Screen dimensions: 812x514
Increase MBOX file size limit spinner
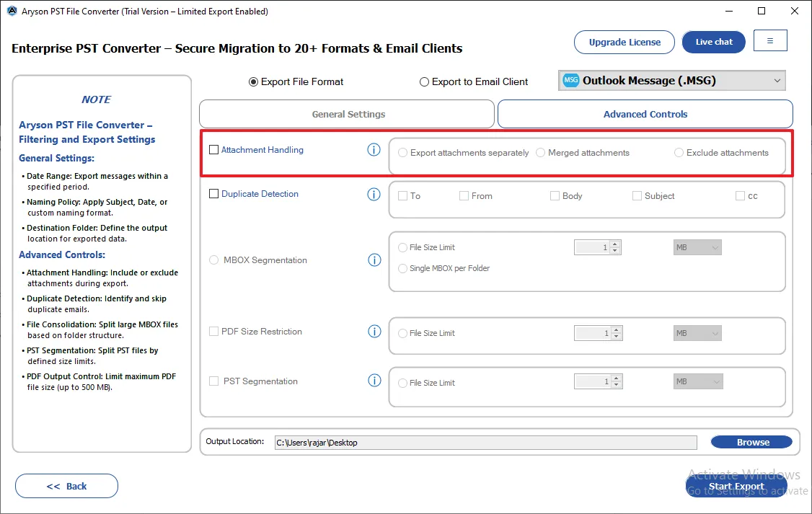point(614,244)
